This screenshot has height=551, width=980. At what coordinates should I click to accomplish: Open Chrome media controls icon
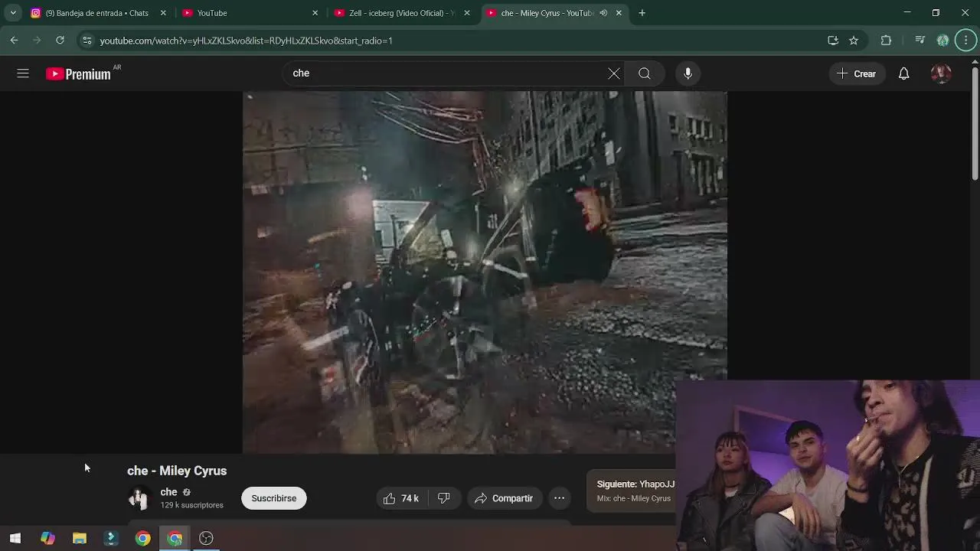tap(920, 41)
